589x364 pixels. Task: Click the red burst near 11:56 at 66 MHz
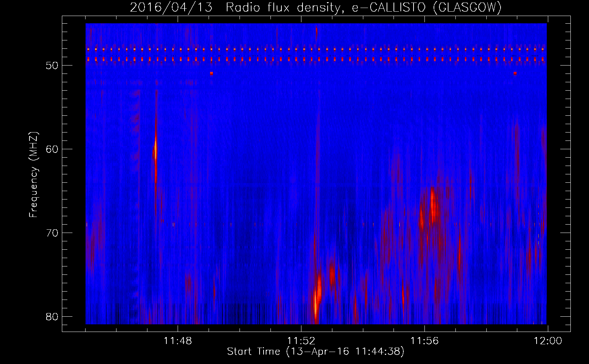(432, 206)
